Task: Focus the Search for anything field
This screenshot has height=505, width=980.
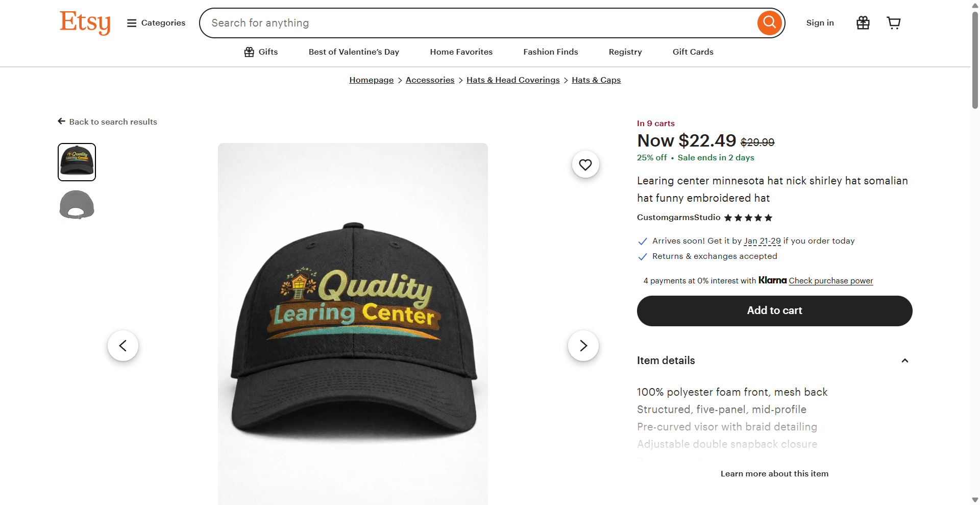Action: pos(480,23)
